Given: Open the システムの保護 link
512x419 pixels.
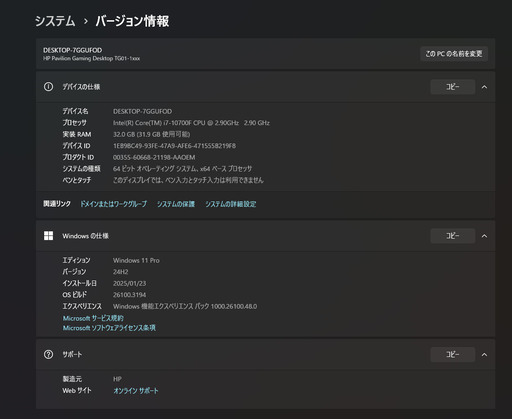Looking at the screenshot, I should (176, 204).
